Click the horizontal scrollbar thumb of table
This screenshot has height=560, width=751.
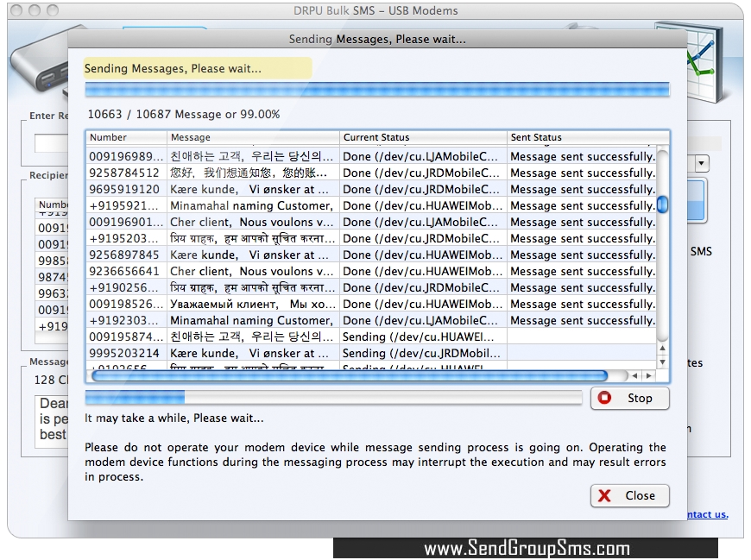point(350,376)
